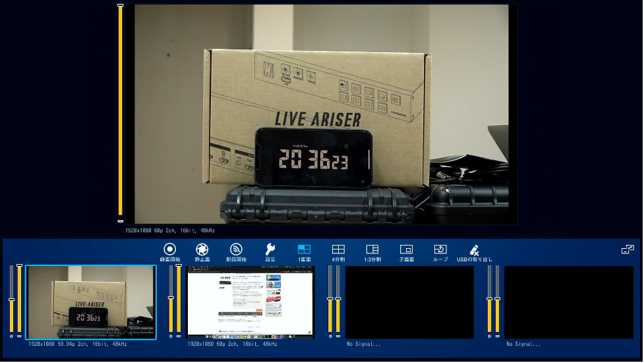
Task: Click the window resize icon at toolbar right
Action: tap(628, 249)
